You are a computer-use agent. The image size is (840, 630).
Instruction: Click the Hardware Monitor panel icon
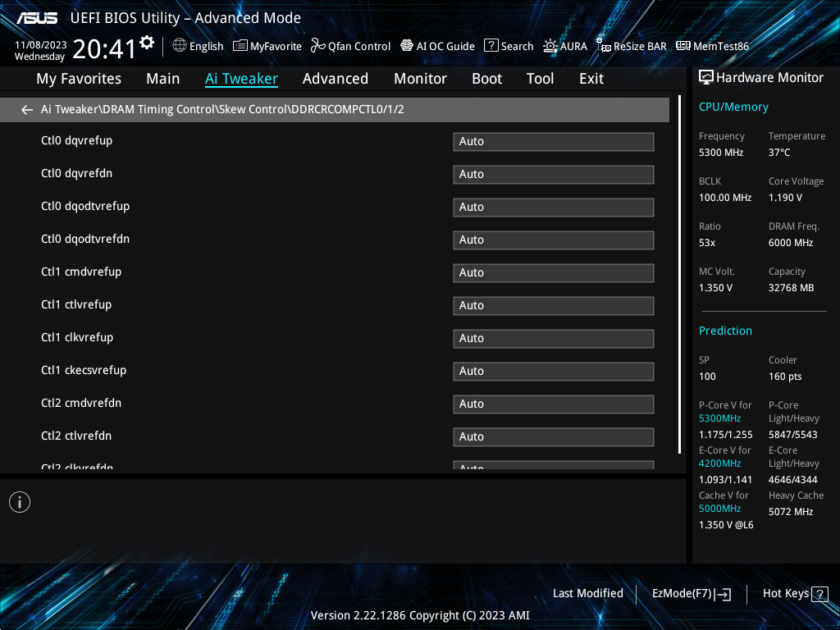(706, 78)
